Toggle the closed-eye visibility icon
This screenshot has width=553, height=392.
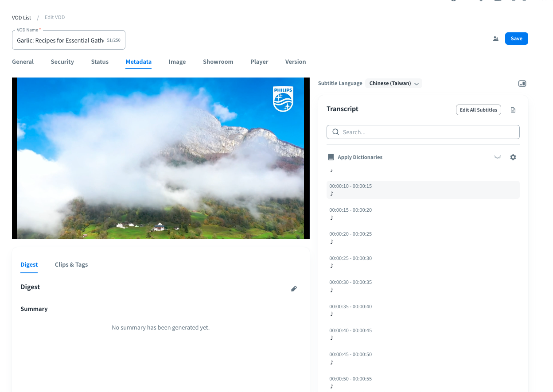pyautogui.click(x=498, y=157)
